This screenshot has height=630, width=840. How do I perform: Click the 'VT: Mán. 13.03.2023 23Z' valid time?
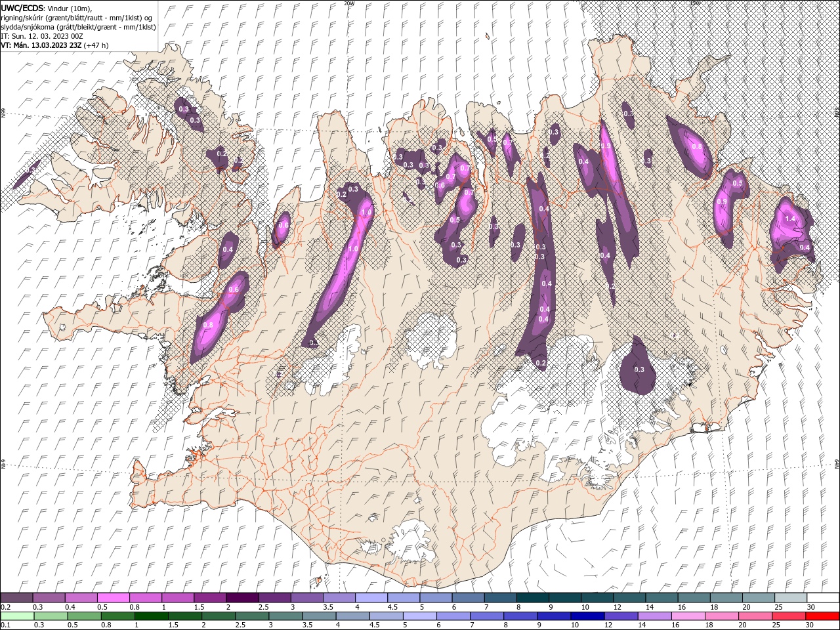point(41,45)
